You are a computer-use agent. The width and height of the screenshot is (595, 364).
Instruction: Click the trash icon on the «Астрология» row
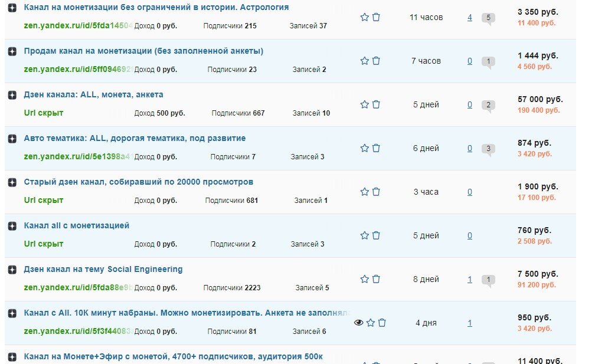[x=377, y=17]
